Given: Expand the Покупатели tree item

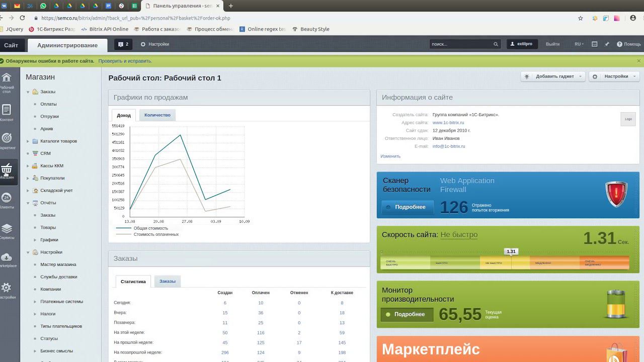Looking at the screenshot, I should click(x=28, y=178).
